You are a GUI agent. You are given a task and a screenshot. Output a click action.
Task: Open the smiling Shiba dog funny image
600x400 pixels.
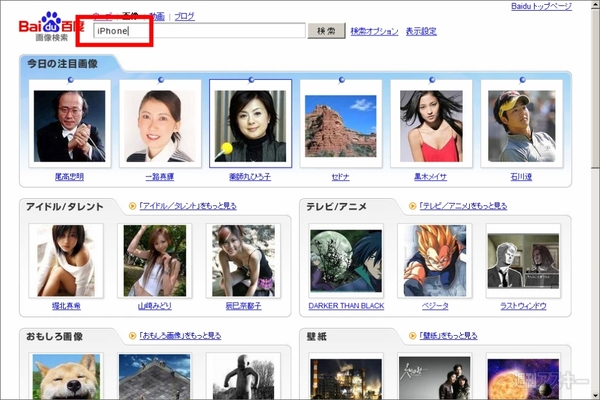[x=66, y=377]
